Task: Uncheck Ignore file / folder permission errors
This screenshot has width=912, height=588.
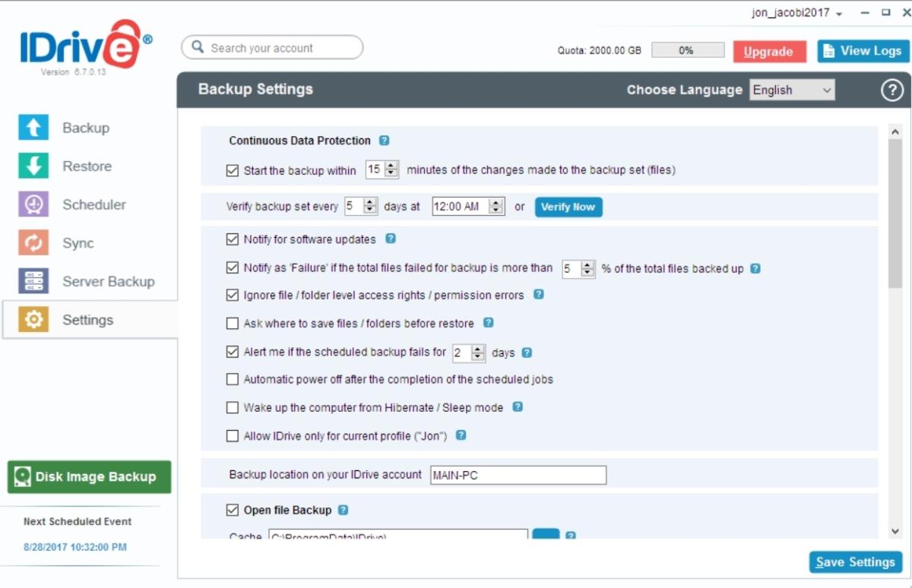Action: [x=233, y=295]
